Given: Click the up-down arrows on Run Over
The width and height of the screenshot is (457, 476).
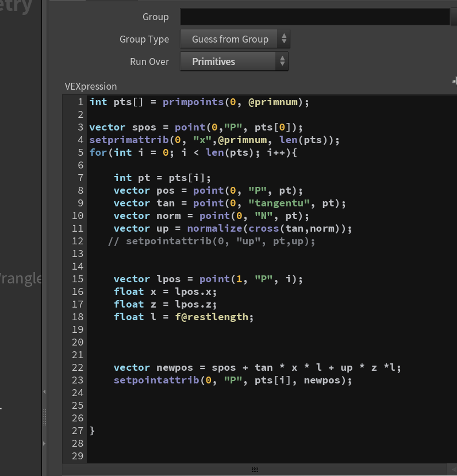Looking at the screenshot, I should click(282, 61).
